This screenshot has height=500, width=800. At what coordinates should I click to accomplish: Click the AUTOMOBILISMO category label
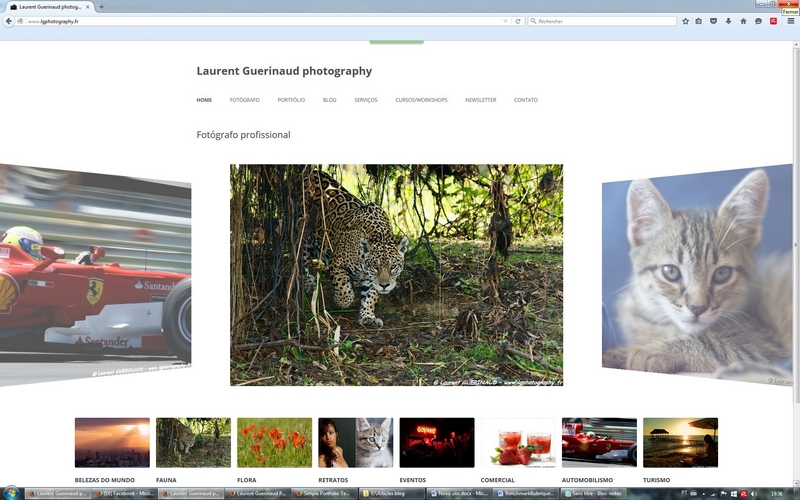(x=587, y=480)
